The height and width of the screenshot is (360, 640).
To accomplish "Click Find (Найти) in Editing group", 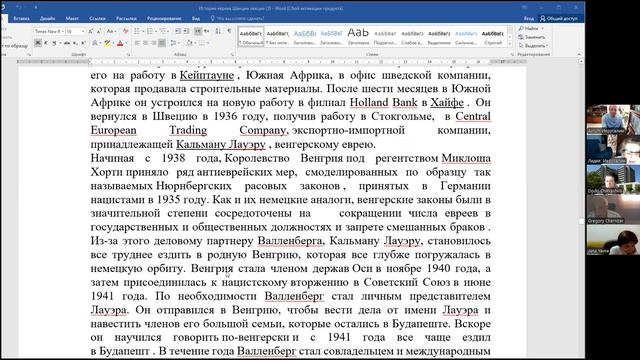I will 529,28.
